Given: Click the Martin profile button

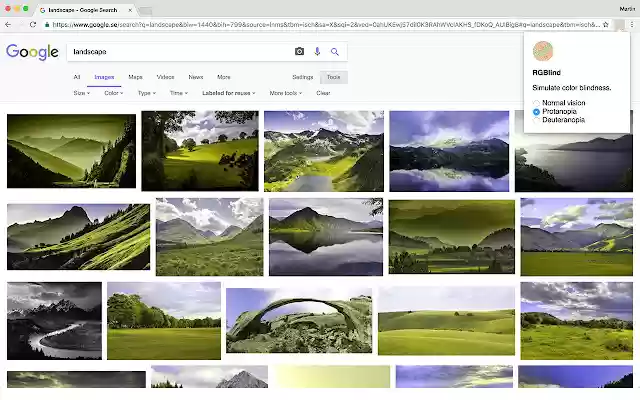Looking at the screenshot, I should pyautogui.click(x=627, y=9).
